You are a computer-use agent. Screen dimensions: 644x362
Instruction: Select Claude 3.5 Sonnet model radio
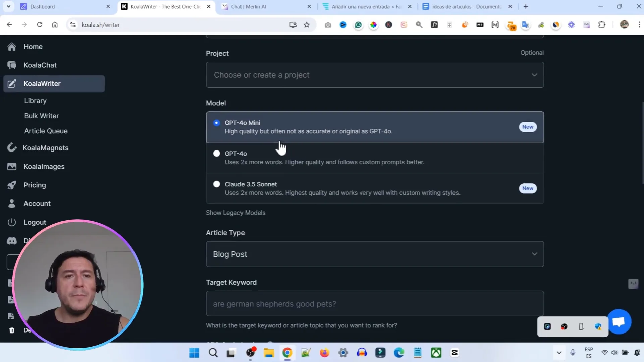coord(217,184)
